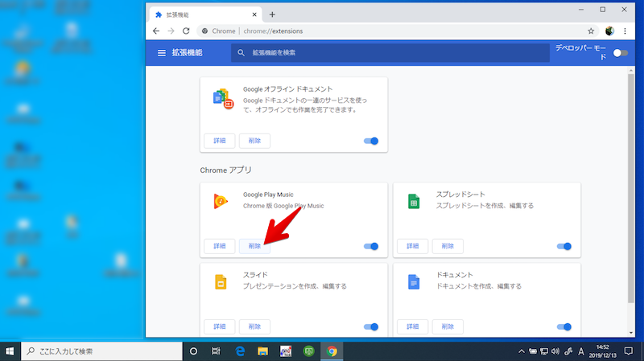This screenshot has width=644, height=361.
Task: Click Remove button for Google Play Music
Action: tap(254, 246)
